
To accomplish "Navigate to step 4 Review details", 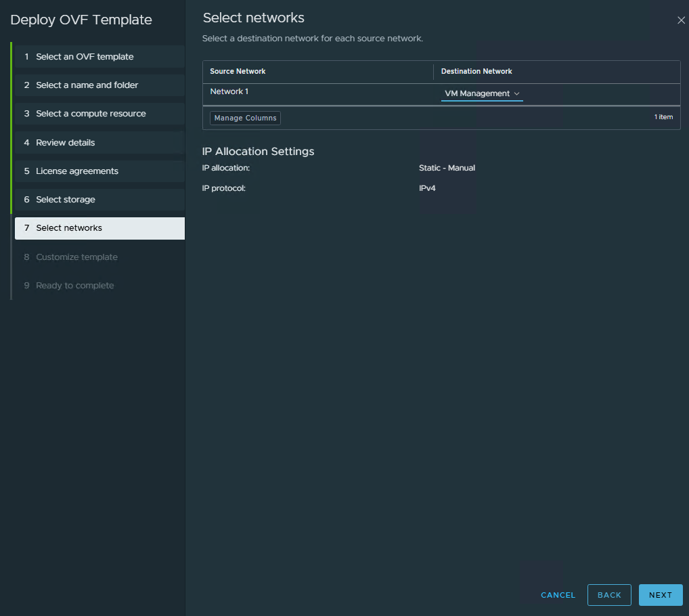I will [x=66, y=143].
